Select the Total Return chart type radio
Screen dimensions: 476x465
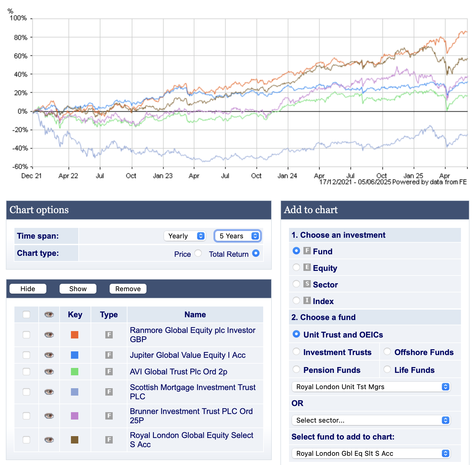click(x=256, y=253)
